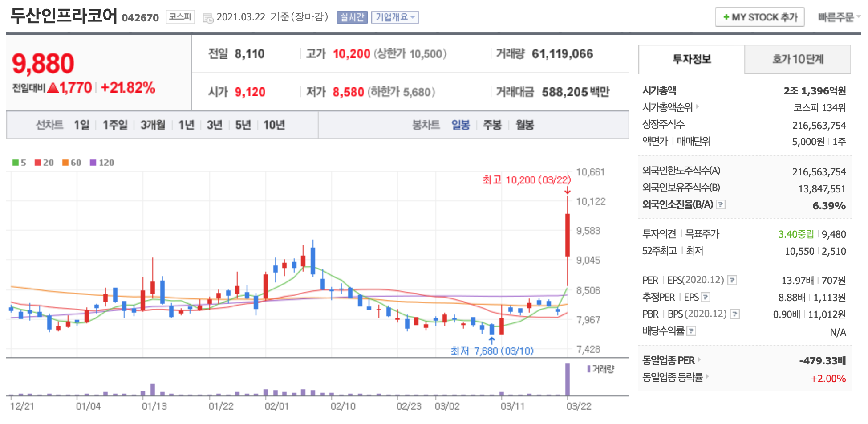The image size is (868, 424).
Task: Click the large 03/22 volume bar
Action: pos(568,380)
